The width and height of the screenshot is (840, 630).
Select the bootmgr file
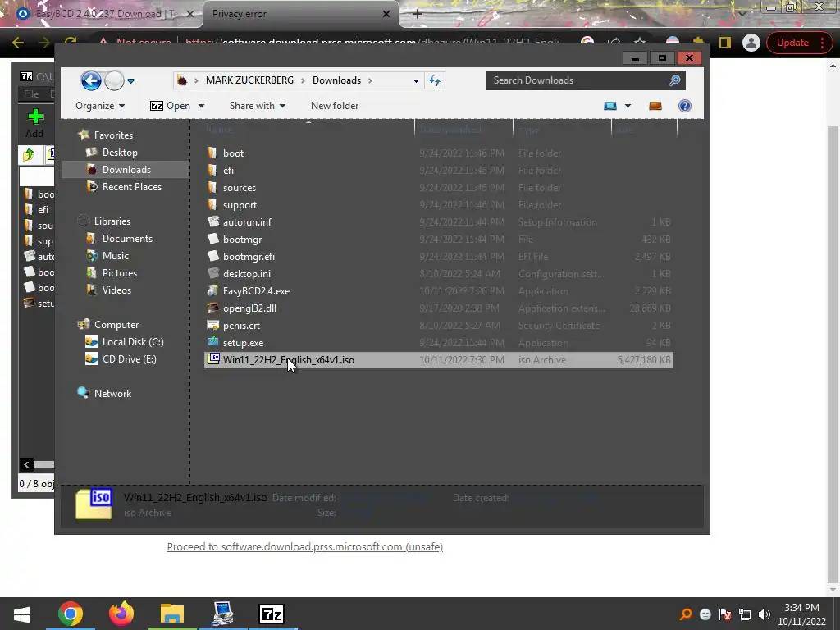pyautogui.click(x=242, y=240)
